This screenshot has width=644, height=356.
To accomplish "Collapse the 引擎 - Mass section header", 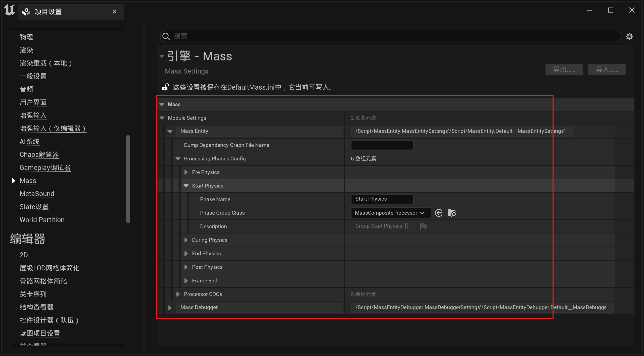I will point(162,56).
